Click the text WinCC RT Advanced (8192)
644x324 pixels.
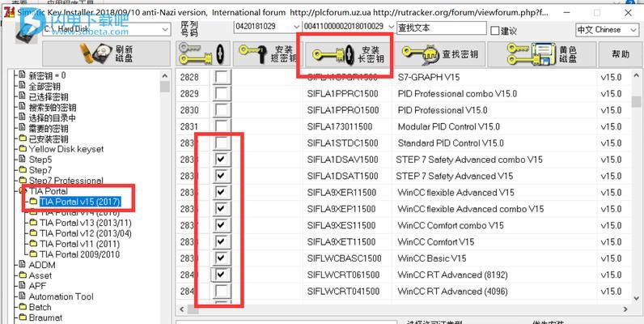tap(452, 275)
